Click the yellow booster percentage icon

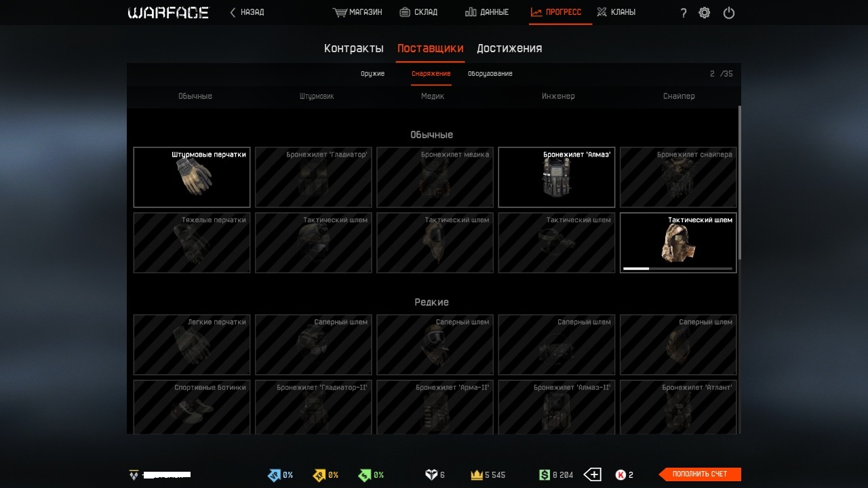coord(319,475)
